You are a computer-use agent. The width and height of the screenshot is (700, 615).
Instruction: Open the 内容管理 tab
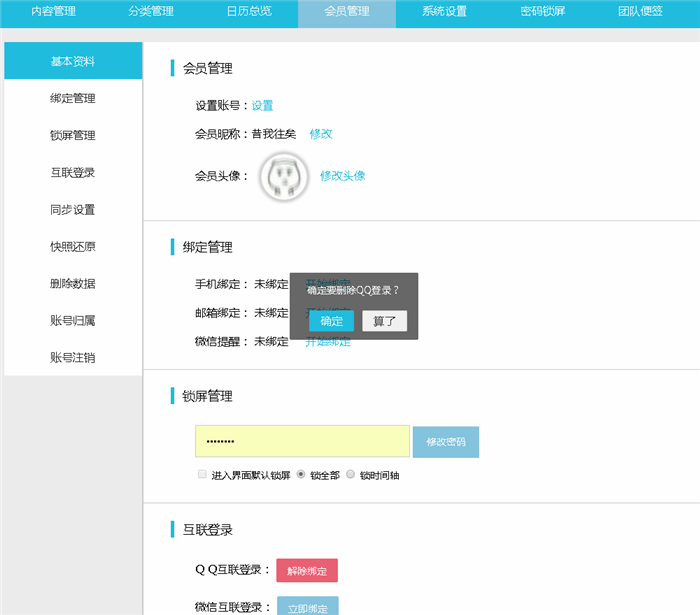tap(52, 12)
